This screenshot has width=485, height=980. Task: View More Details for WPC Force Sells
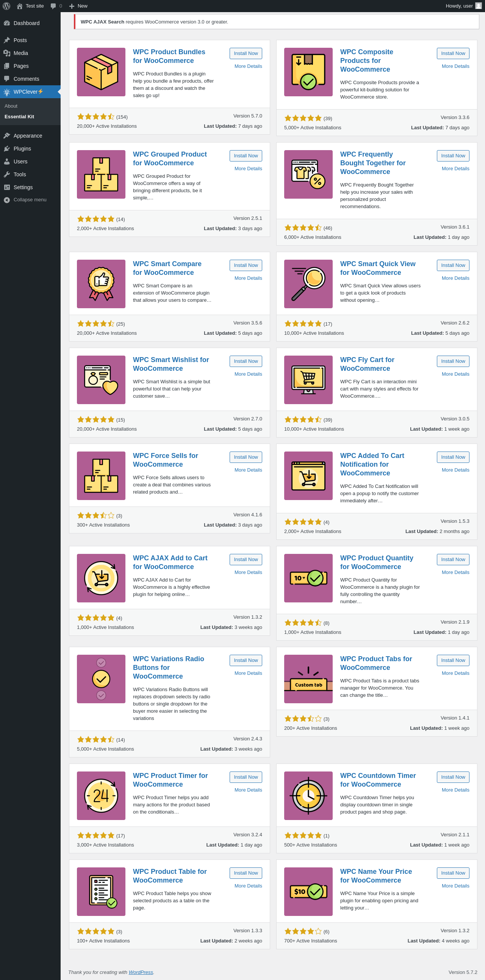click(x=248, y=470)
